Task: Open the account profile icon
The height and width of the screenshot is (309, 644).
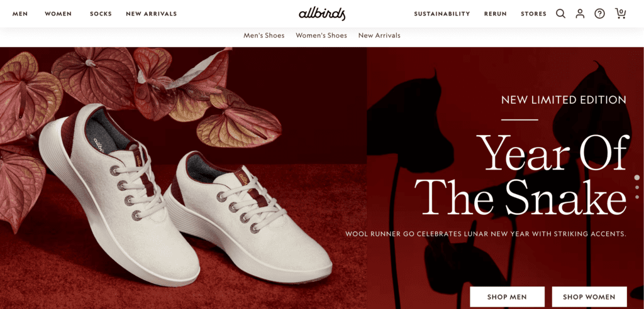Action: [x=580, y=14]
